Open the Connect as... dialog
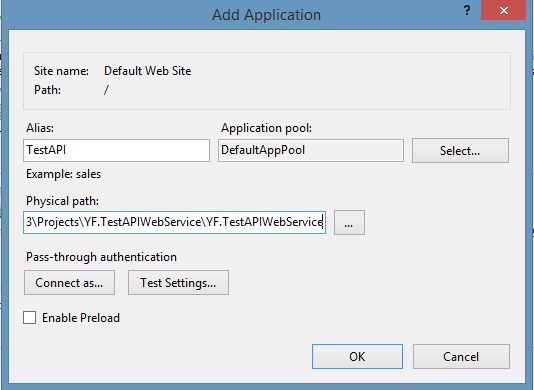This screenshot has width=534, height=390. pos(69,283)
